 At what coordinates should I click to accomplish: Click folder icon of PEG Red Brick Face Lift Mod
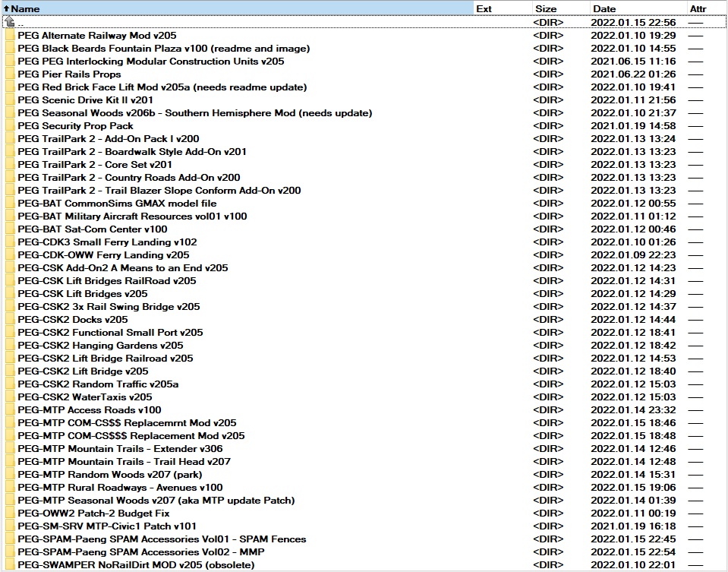[10, 87]
